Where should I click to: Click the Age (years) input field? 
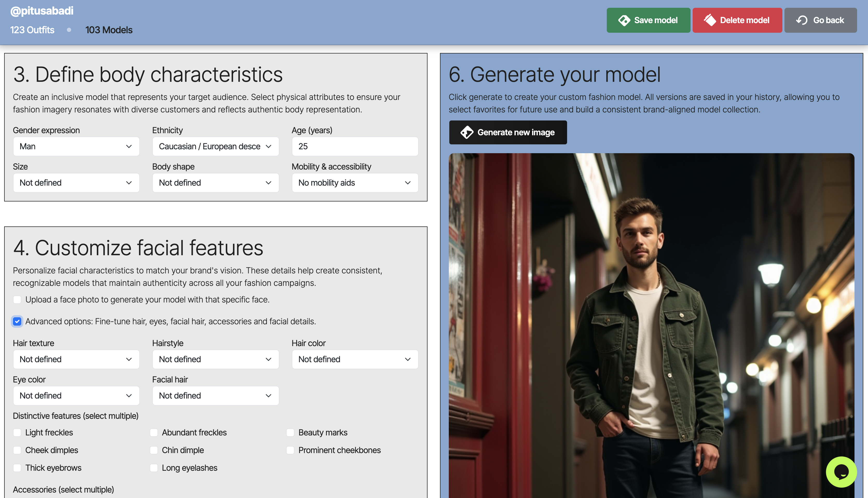pos(355,146)
